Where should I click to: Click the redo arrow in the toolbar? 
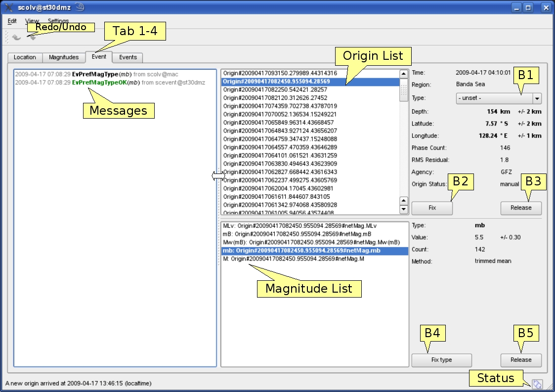click(x=33, y=37)
